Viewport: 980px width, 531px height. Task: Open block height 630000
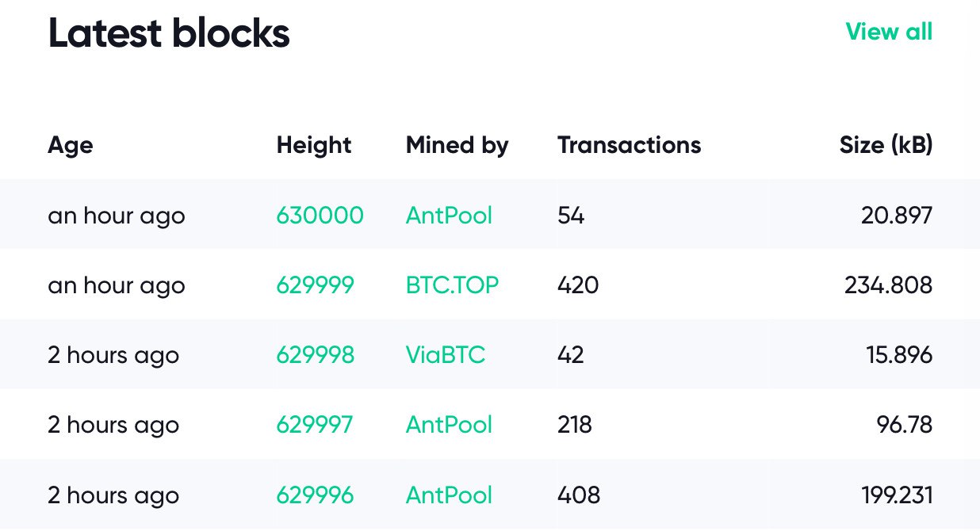point(320,216)
